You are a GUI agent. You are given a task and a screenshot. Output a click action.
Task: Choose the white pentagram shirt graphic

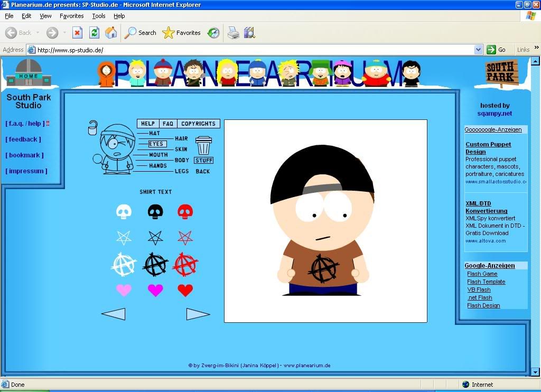pyautogui.click(x=124, y=237)
